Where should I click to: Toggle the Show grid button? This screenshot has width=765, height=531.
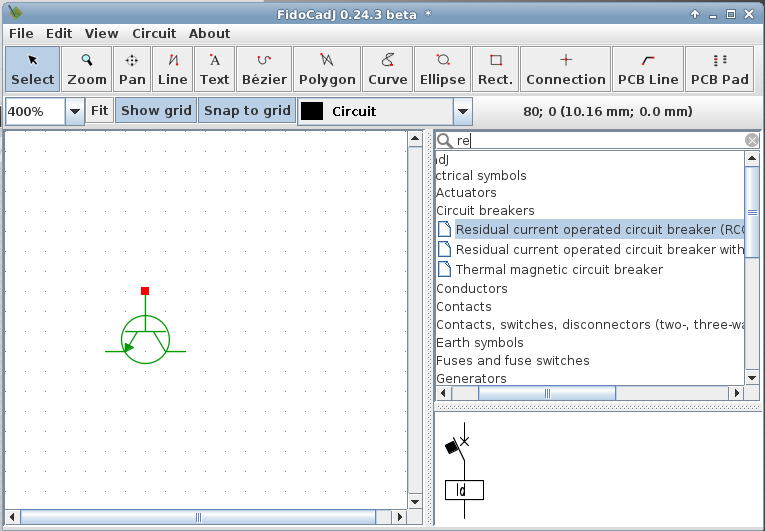coord(156,111)
